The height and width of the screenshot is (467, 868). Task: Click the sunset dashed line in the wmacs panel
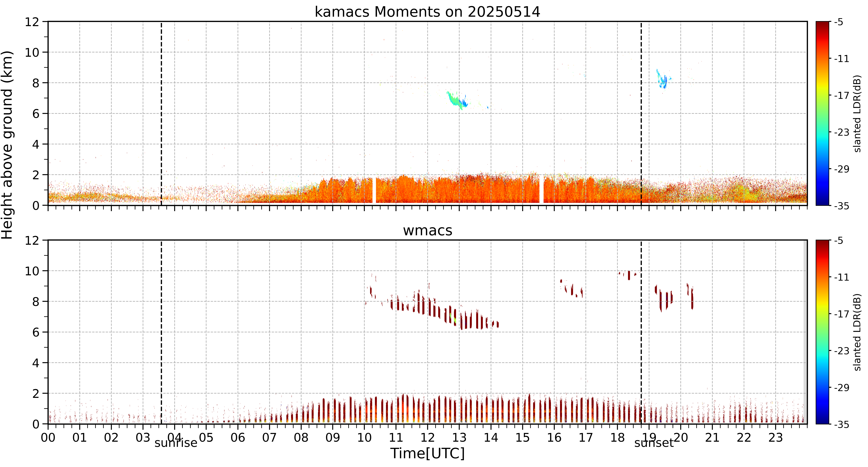pyautogui.click(x=641, y=332)
